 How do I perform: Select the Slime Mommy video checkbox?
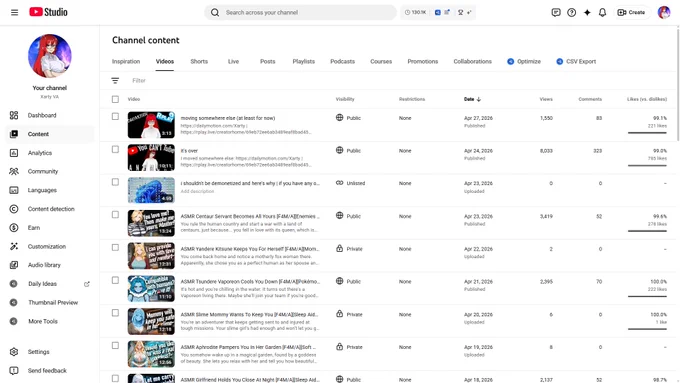[115, 313]
